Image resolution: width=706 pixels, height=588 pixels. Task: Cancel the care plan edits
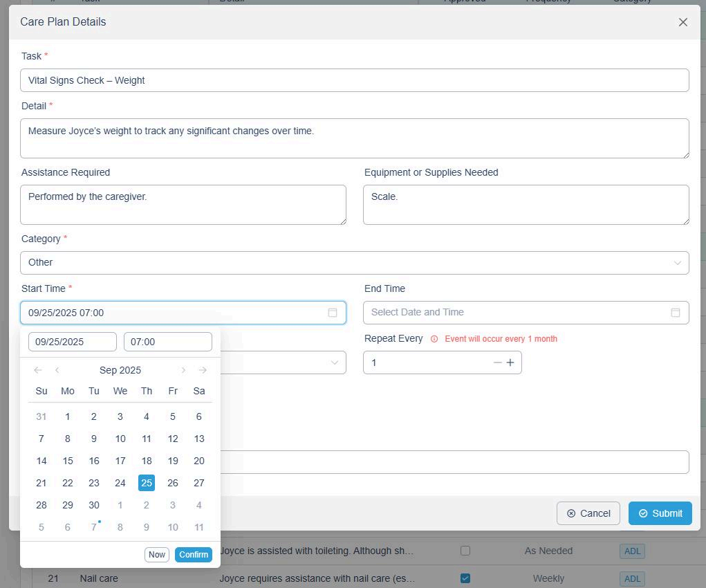point(588,513)
